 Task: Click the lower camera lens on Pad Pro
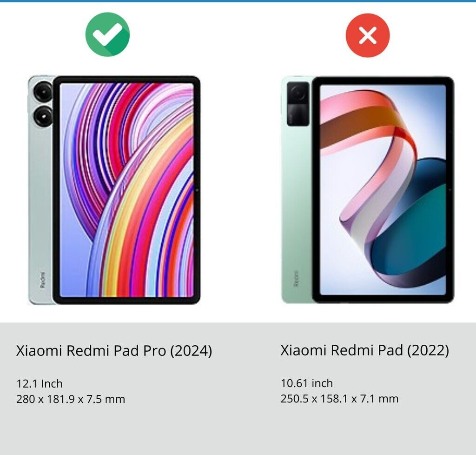point(43,116)
